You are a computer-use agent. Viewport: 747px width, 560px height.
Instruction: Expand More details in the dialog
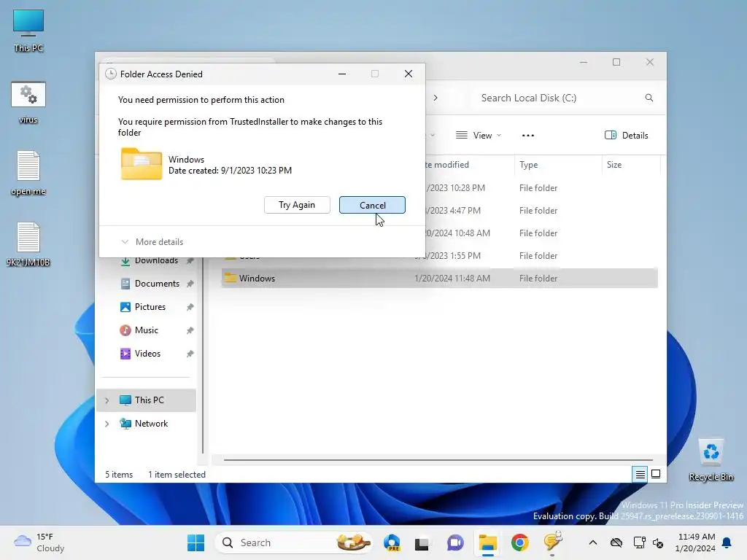152,242
